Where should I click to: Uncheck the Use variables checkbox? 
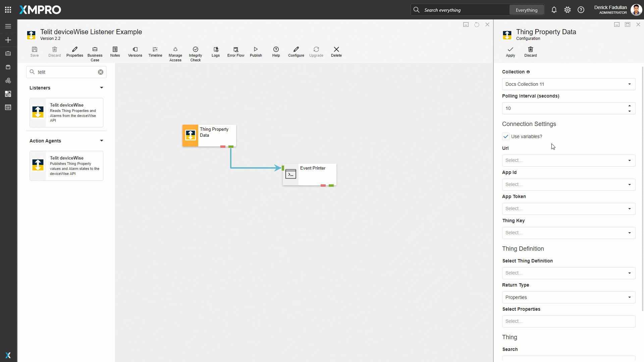(x=506, y=136)
